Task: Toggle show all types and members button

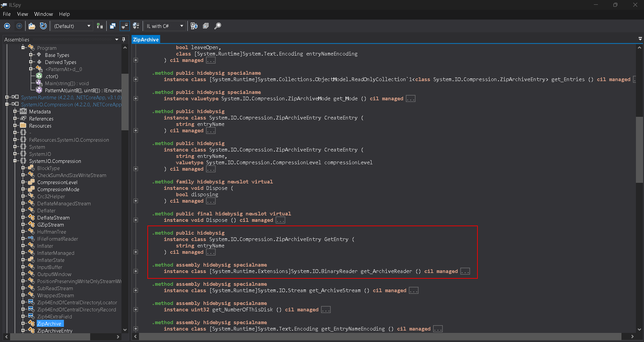Action: click(136, 26)
